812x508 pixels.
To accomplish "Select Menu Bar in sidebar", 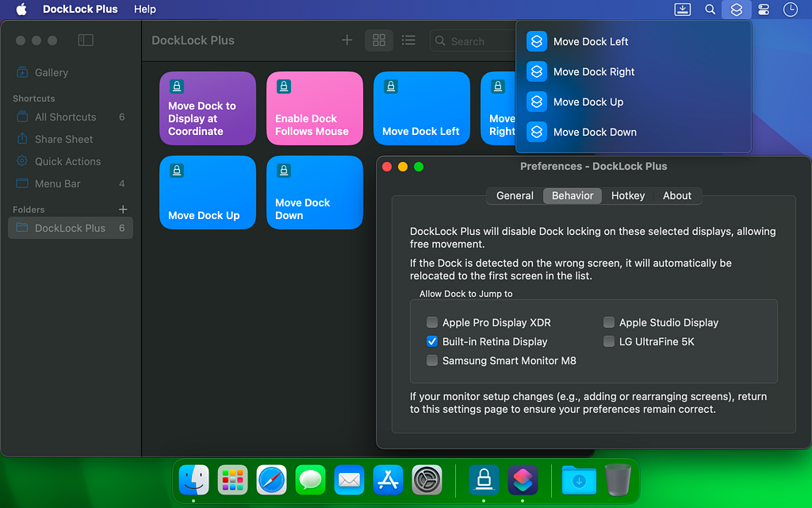I will tap(71, 183).
